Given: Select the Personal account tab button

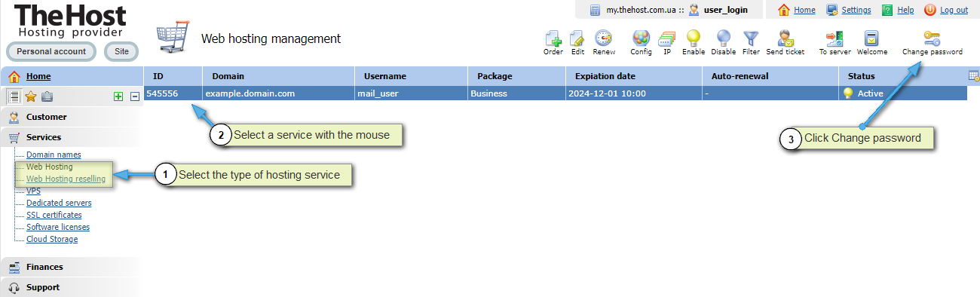Looking at the screenshot, I should click(x=51, y=51).
